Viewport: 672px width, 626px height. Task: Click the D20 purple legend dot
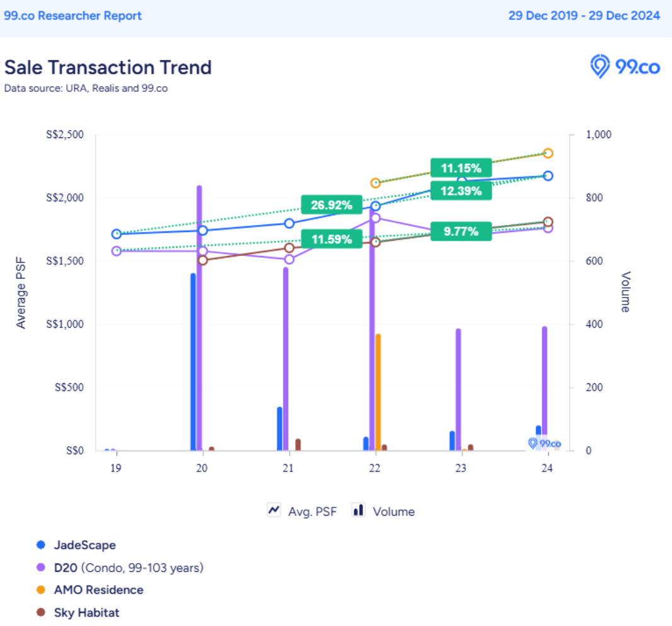tap(42, 568)
